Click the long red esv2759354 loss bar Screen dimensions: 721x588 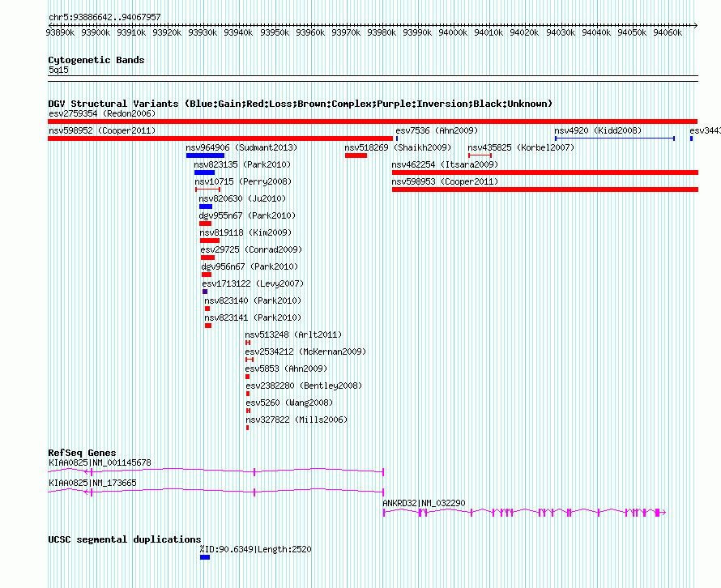tap(373, 121)
